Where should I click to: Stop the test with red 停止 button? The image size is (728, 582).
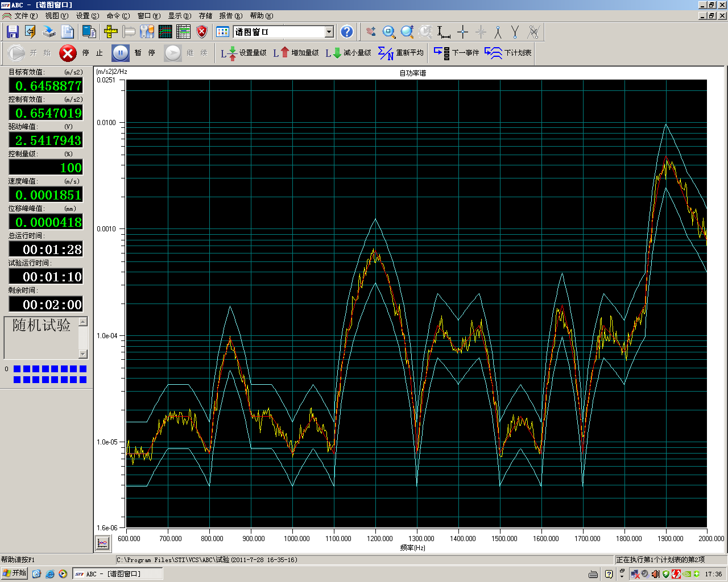coord(68,53)
